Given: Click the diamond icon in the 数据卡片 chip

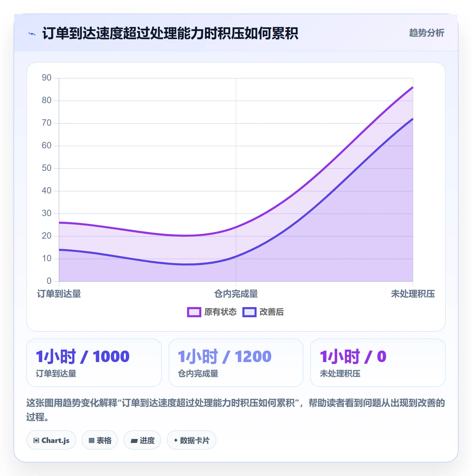Looking at the screenshot, I should click(176, 440).
